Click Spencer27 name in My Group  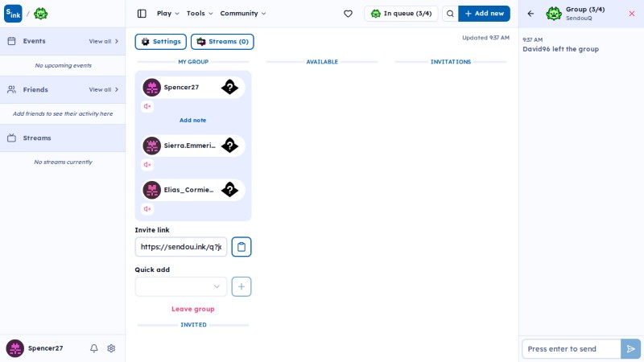pos(181,88)
